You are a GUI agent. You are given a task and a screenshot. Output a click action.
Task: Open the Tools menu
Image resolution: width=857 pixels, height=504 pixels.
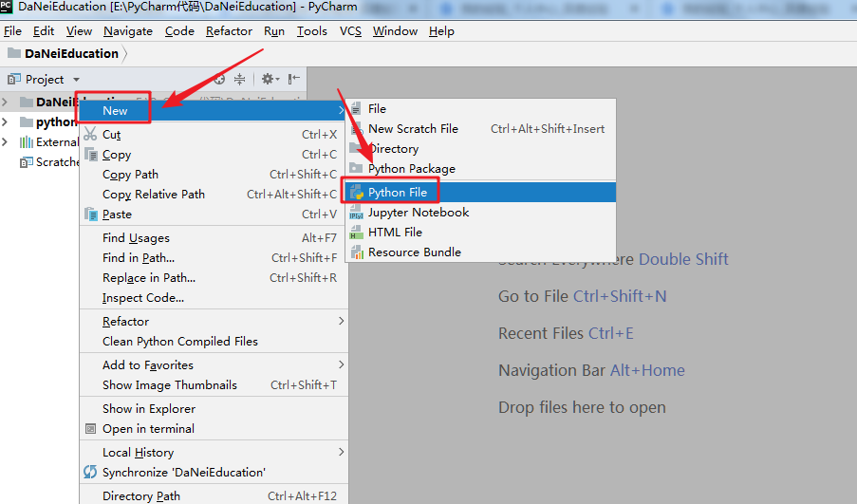pos(312,31)
